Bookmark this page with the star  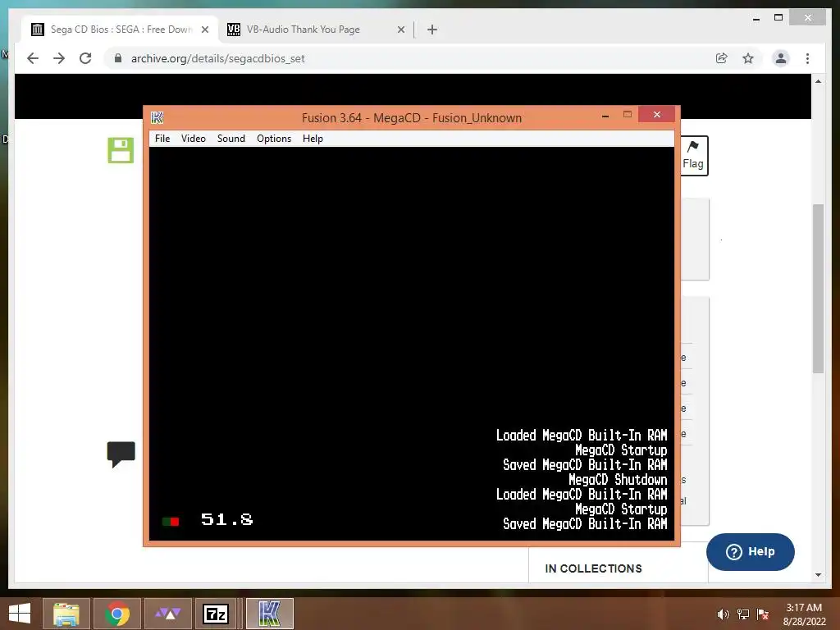click(x=748, y=58)
